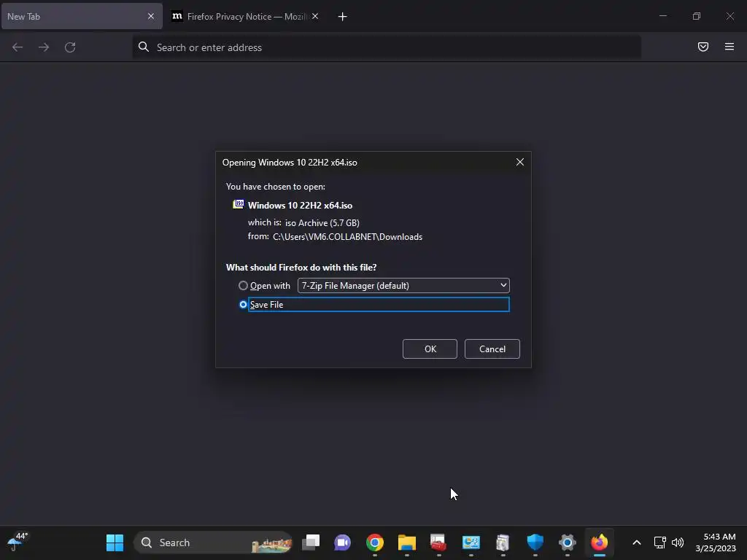
Task: Open the Settings gear on taskbar
Action: (x=567, y=542)
